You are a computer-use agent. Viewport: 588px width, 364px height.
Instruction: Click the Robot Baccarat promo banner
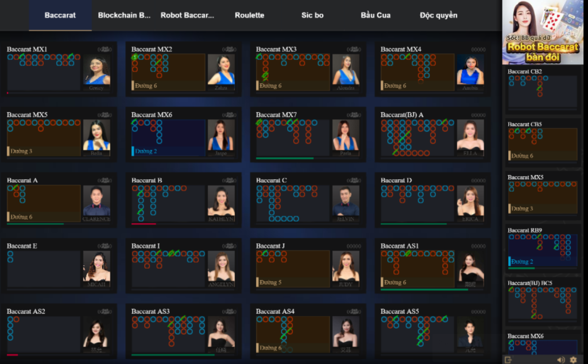pos(543,32)
